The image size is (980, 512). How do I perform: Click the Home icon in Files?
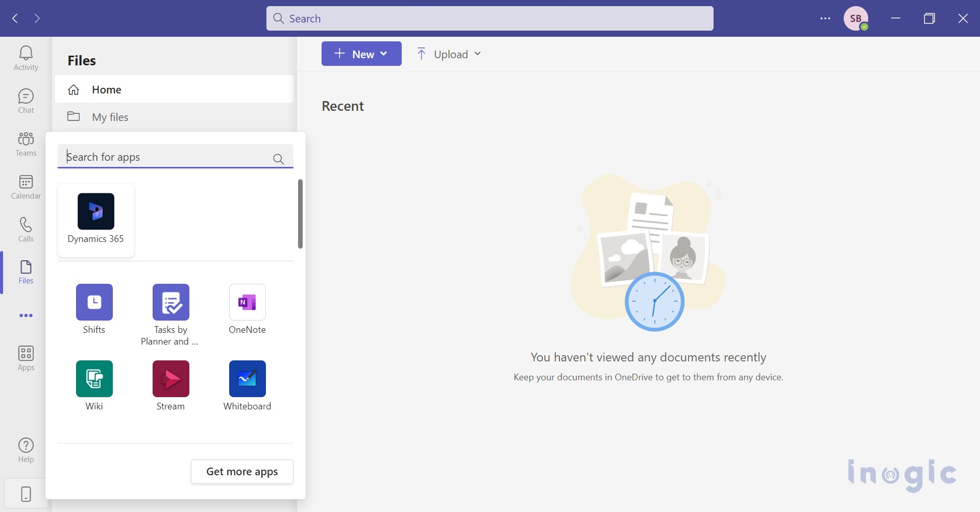point(73,90)
